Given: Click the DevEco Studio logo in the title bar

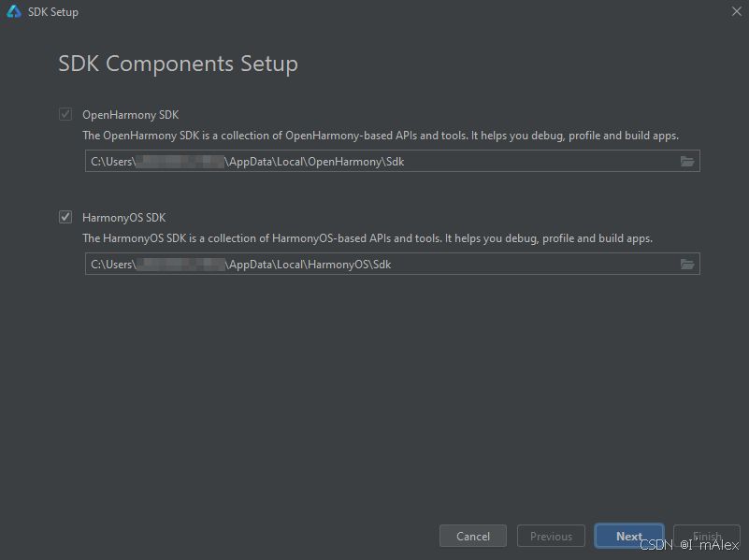Looking at the screenshot, I should click(x=14, y=11).
